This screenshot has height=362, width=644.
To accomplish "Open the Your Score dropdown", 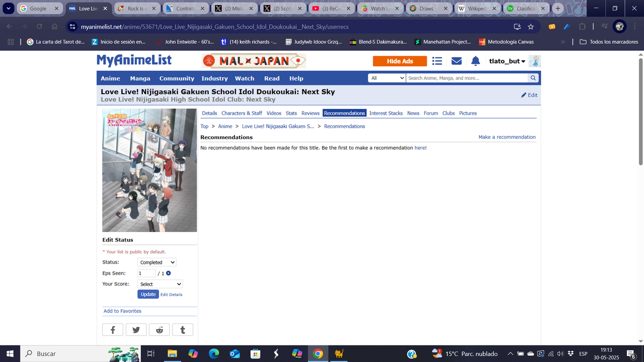I will [159, 284].
